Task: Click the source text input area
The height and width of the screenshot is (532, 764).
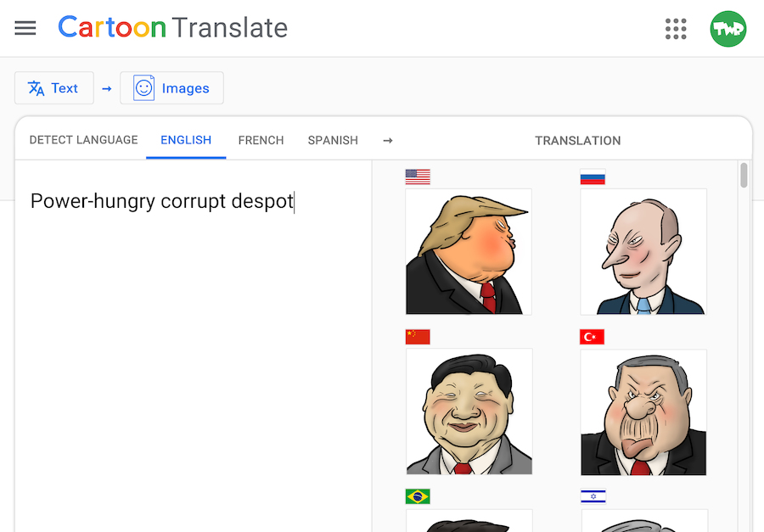Action: pyautogui.click(x=194, y=346)
